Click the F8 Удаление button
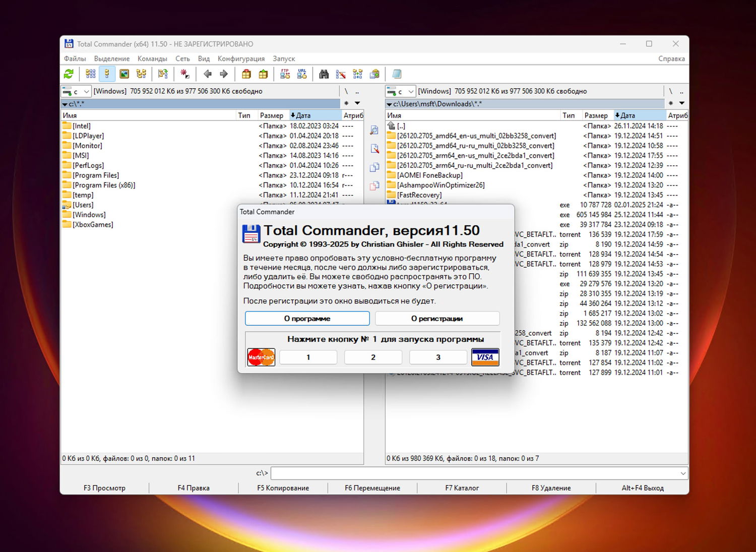756x552 pixels. (x=551, y=488)
